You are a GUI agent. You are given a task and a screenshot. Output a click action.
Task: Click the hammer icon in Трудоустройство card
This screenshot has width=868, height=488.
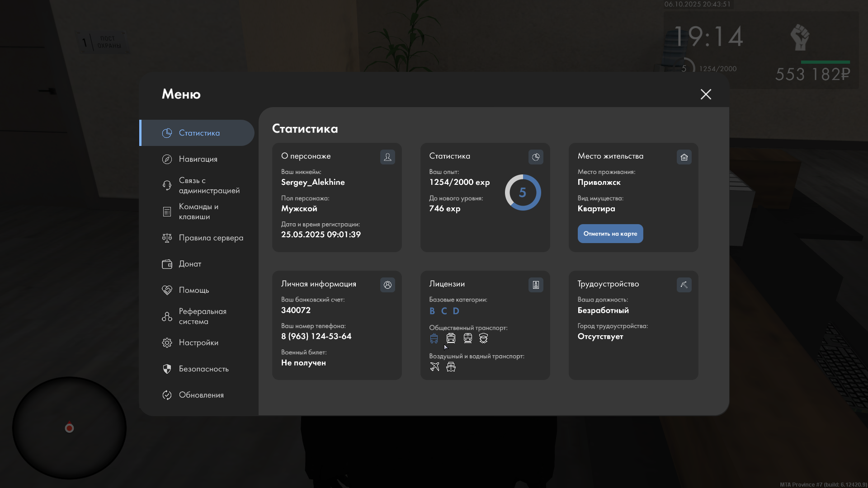click(684, 285)
